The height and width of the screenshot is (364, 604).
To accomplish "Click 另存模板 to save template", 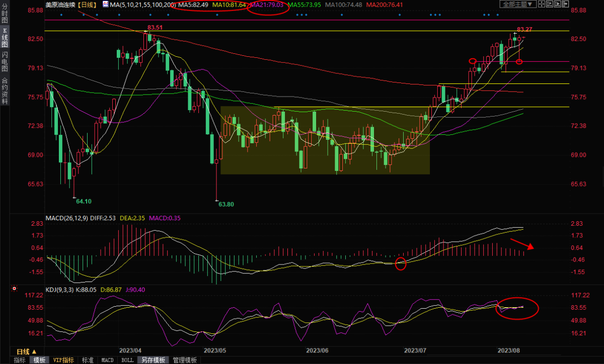I will click(153, 360).
